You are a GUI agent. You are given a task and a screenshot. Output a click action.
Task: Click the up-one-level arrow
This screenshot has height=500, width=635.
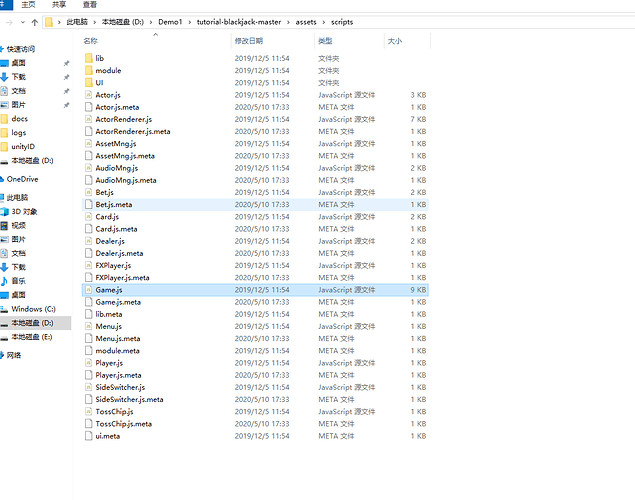pos(35,22)
